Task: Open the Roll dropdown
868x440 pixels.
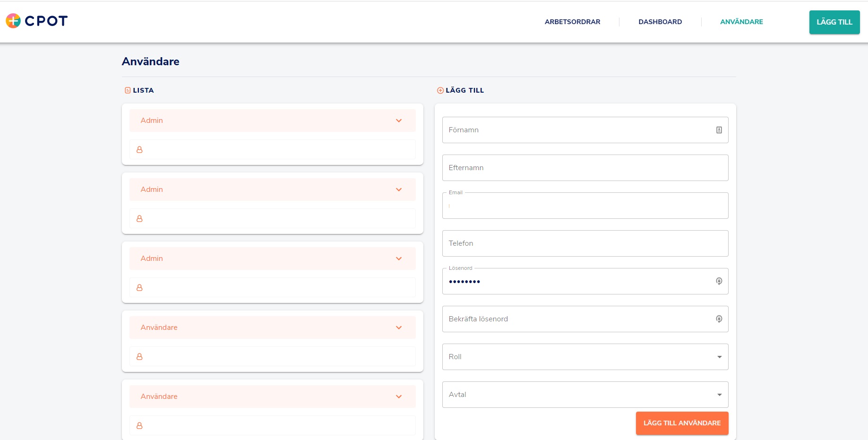Action: point(584,357)
